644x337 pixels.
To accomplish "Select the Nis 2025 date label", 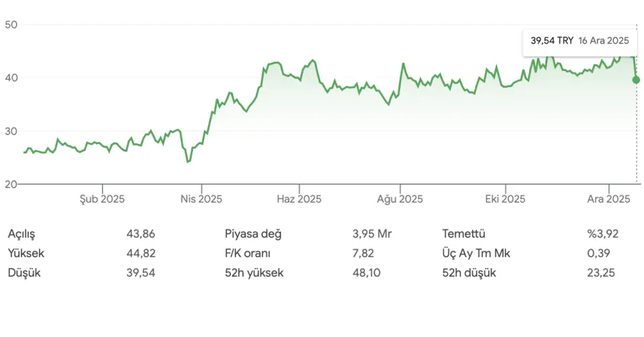I will (x=201, y=199).
